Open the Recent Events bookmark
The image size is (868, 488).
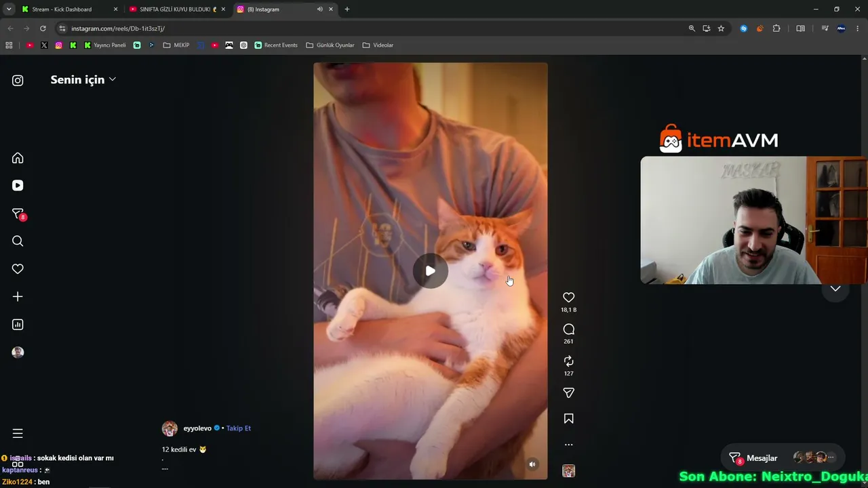click(x=276, y=45)
